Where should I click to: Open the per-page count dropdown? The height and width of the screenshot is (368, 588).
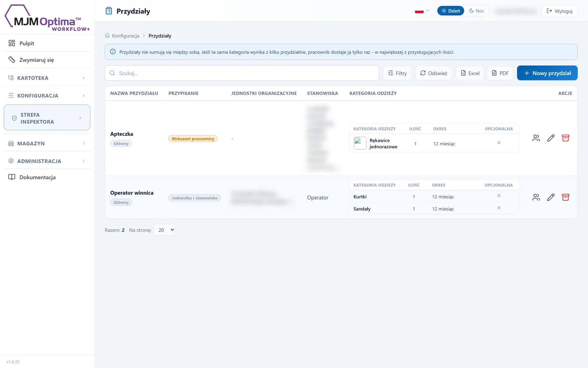coord(165,230)
